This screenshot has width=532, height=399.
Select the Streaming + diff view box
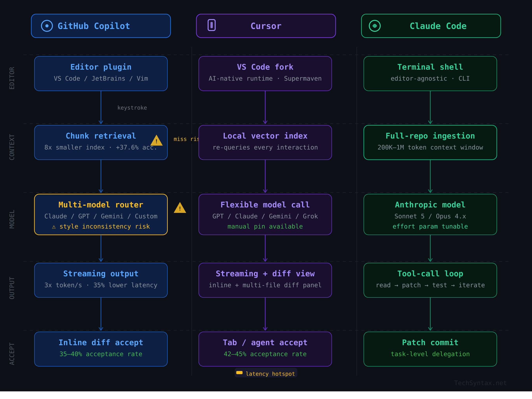pyautogui.click(x=265, y=280)
